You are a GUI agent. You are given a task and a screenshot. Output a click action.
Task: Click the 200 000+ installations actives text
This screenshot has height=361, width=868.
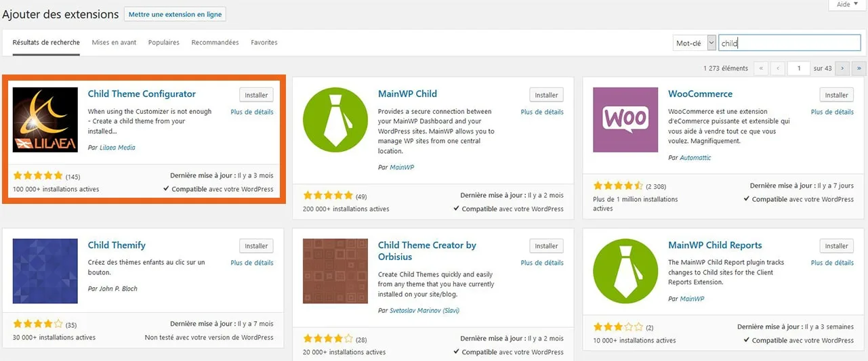pyautogui.click(x=346, y=209)
